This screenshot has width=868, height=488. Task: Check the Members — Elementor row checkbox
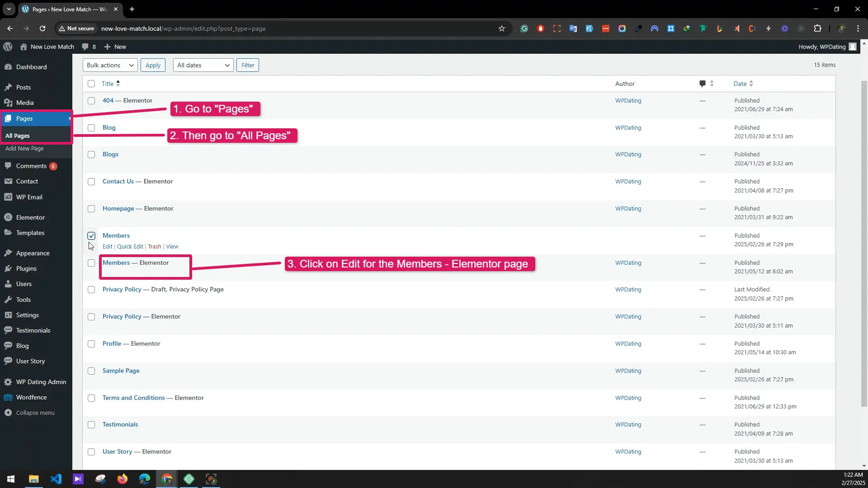tap(91, 263)
